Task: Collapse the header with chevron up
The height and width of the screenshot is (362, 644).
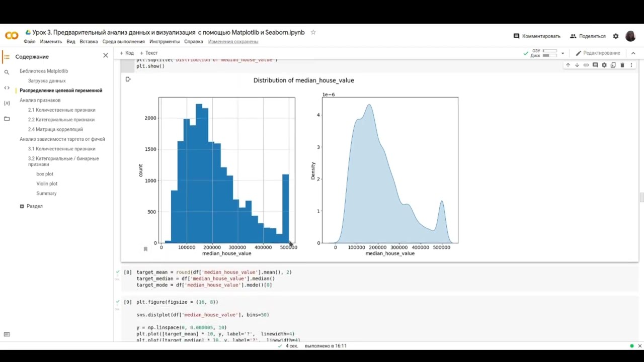Action: 633,53
